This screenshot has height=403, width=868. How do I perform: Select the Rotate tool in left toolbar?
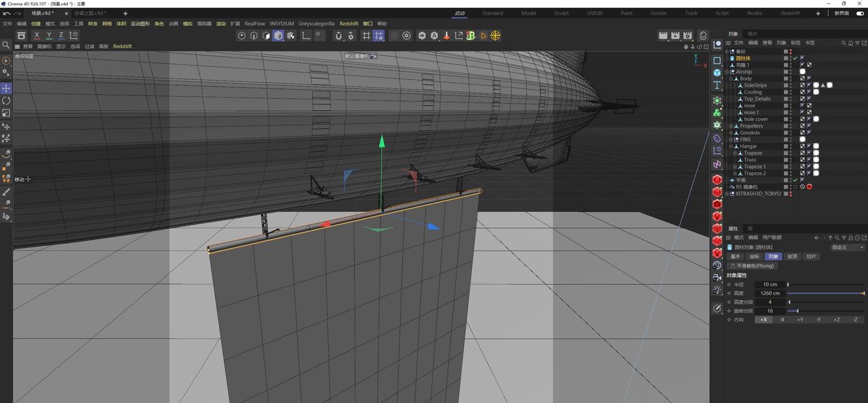pyautogui.click(x=6, y=100)
